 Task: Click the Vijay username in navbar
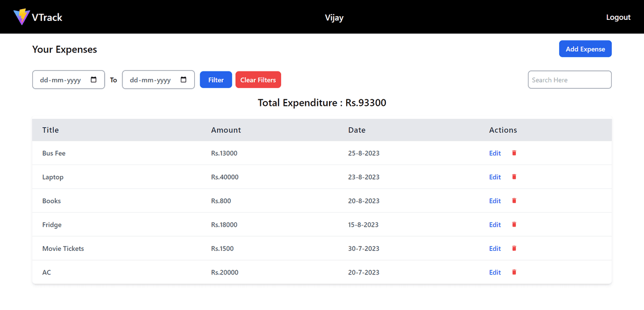(x=334, y=17)
